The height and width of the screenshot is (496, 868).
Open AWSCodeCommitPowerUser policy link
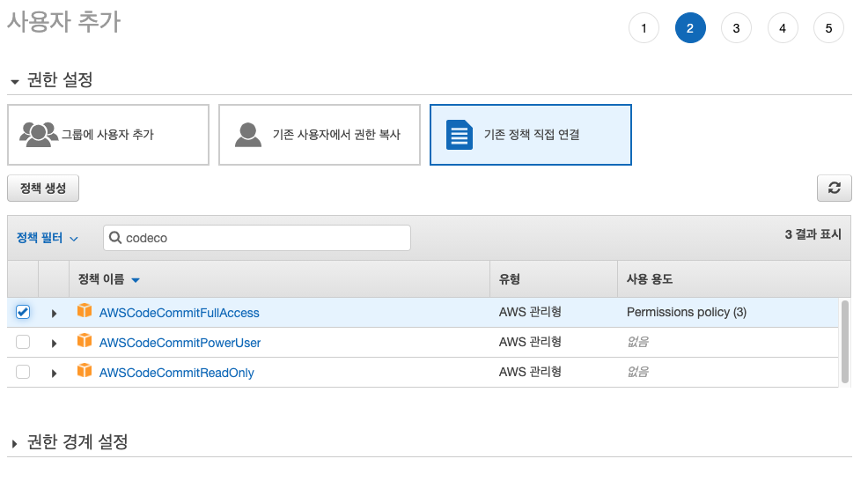pyautogui.click(x=180, y=343)
